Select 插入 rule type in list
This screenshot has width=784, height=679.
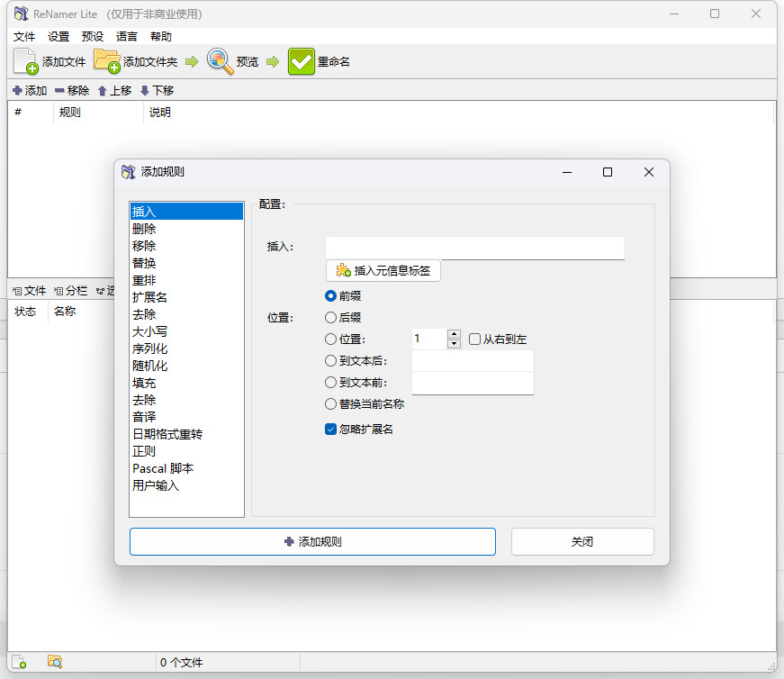pyautogui.click(x=186, y=211)
